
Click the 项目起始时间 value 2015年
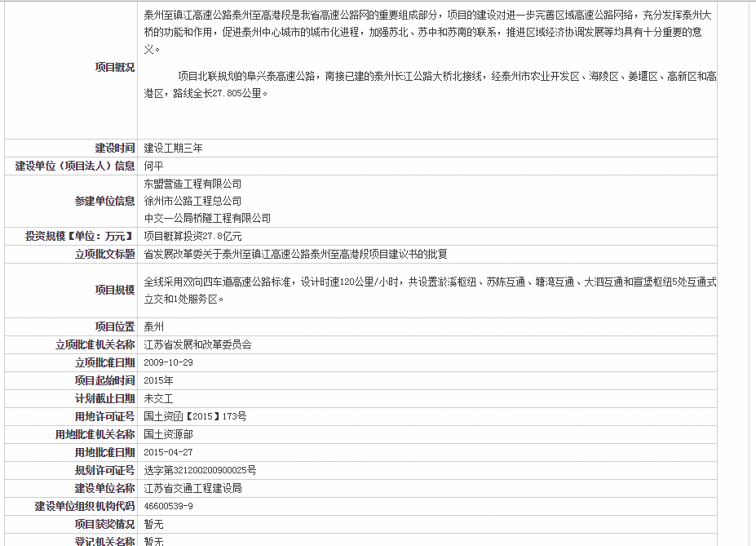coord(158,380)
